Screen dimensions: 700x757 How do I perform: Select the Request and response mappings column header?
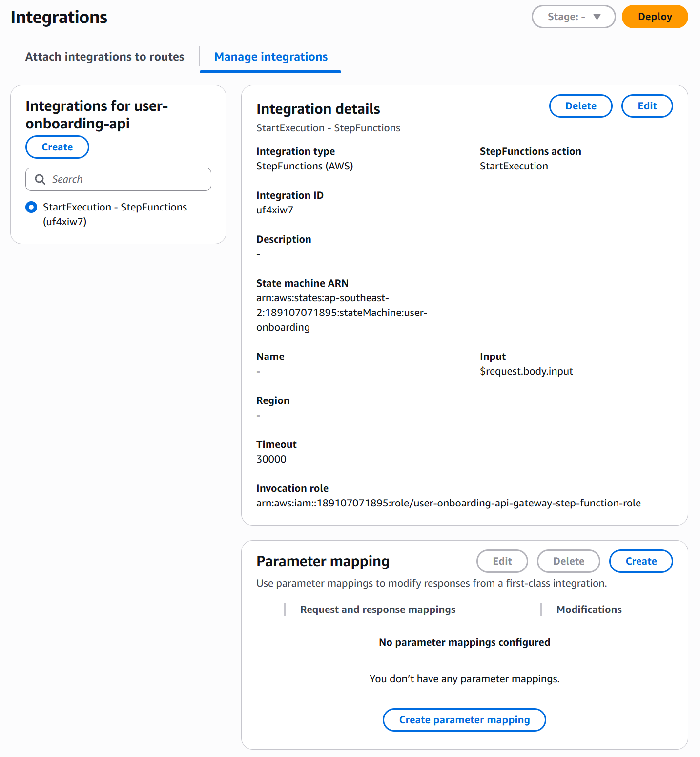(x=377, y=609)
